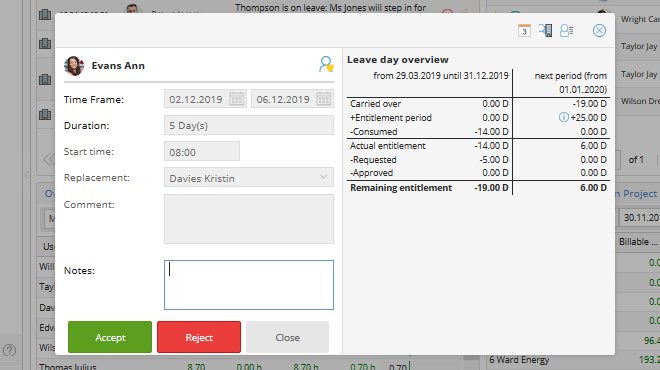The width and height of the screenshot is (660, 370).
Task: Click the Approved 0.00 D current period value
Action: [x=495, y=173]
